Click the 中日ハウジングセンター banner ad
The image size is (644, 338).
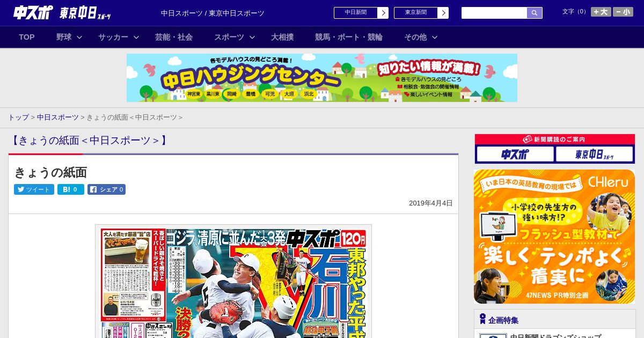[x=322, y=78]
